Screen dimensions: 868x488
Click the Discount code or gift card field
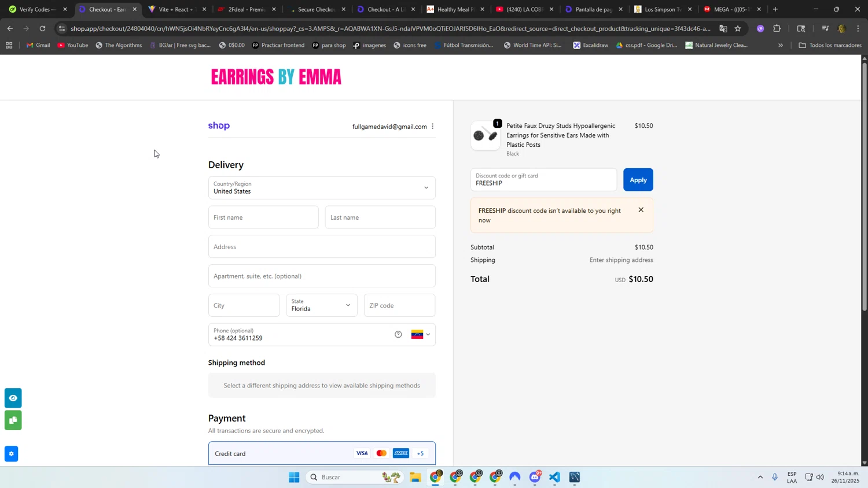coord(543,180)
